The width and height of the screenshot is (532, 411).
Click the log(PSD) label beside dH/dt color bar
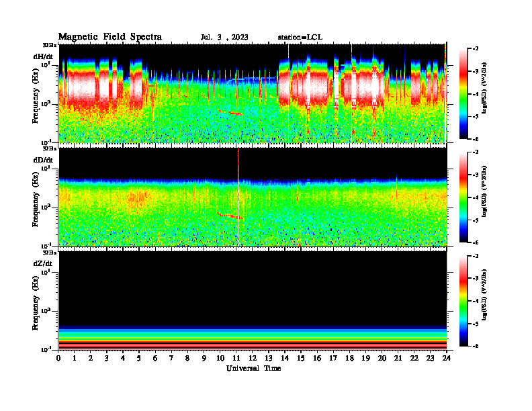pos(484,87)
